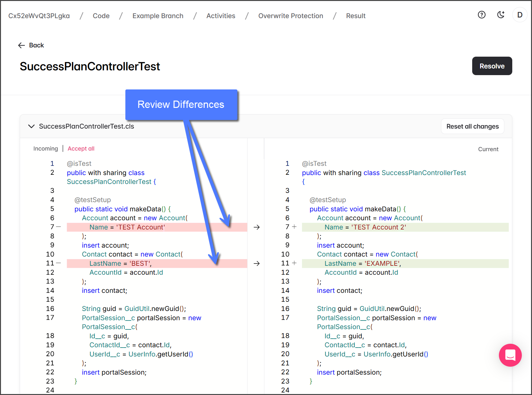Click minus marker on incoming line 7

(x=59, y=227)
